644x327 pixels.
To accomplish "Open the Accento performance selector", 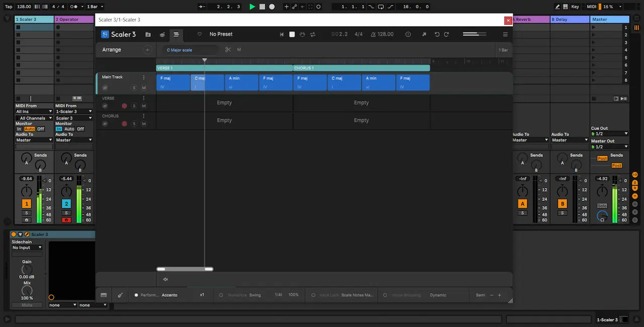I will tap(170, 295).
